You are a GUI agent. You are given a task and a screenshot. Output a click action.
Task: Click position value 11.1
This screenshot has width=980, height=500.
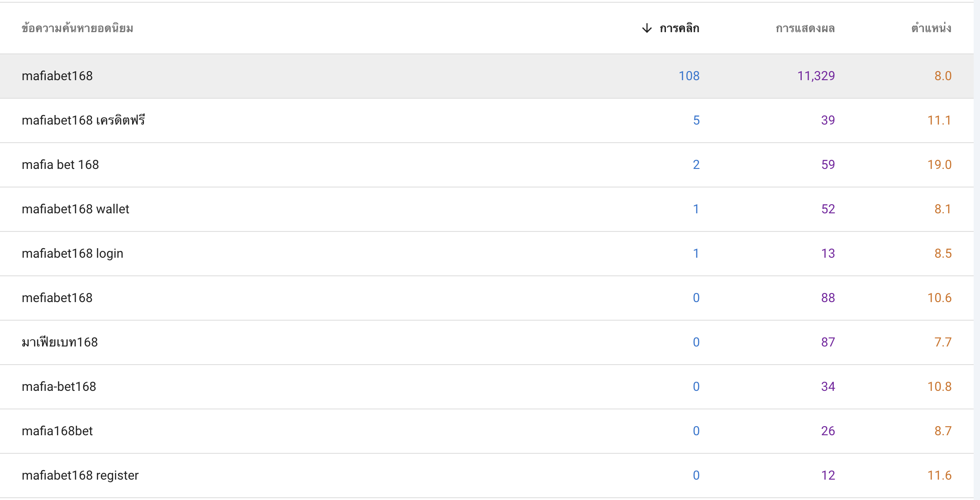[939, 120]
